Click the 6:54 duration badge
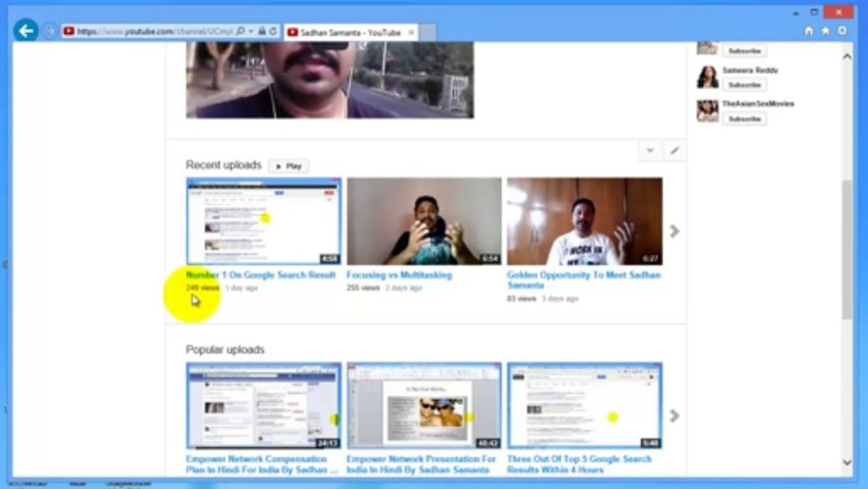Viewport: 868px width, 489px height. [489, 259]
